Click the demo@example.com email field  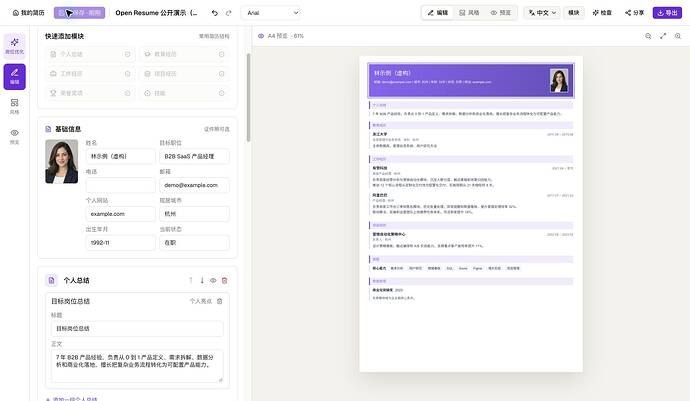click(x=194, y=185)
